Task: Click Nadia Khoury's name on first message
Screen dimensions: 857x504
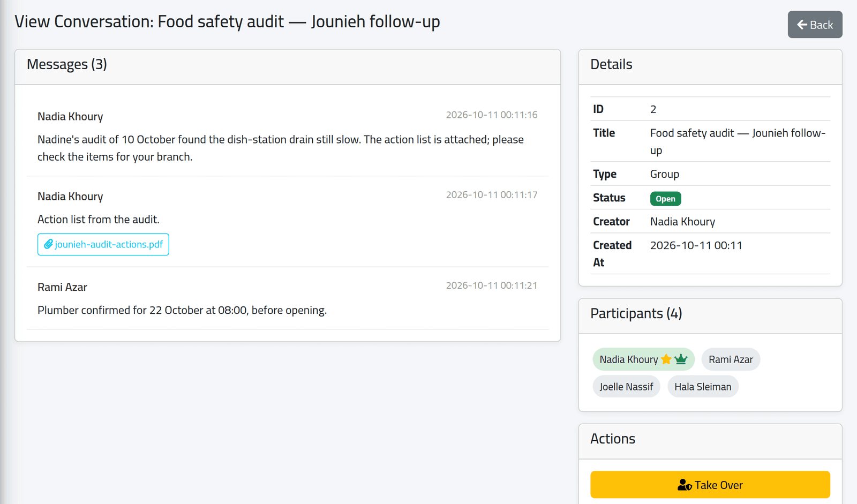Action: pos(70,116)
